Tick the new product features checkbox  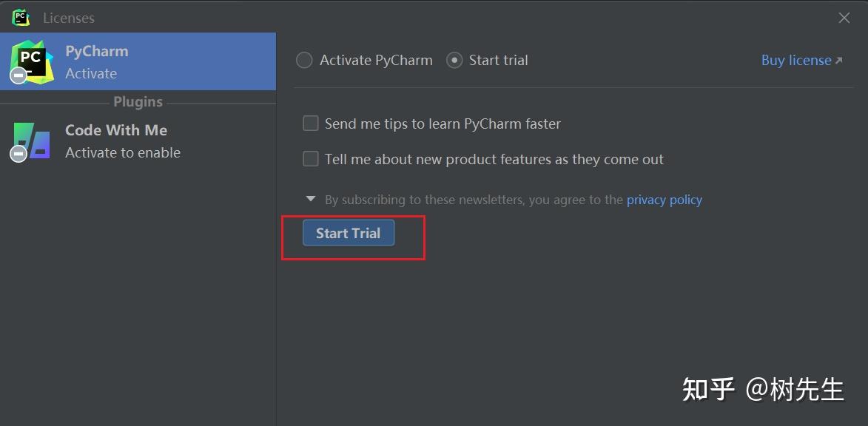click(311, 159)
